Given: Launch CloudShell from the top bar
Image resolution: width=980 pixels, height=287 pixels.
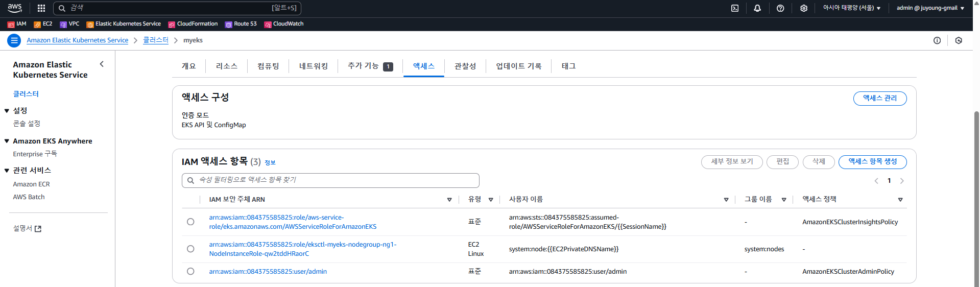Looking at the screenshot, I should pyautogui.click(x=735, y=8).
